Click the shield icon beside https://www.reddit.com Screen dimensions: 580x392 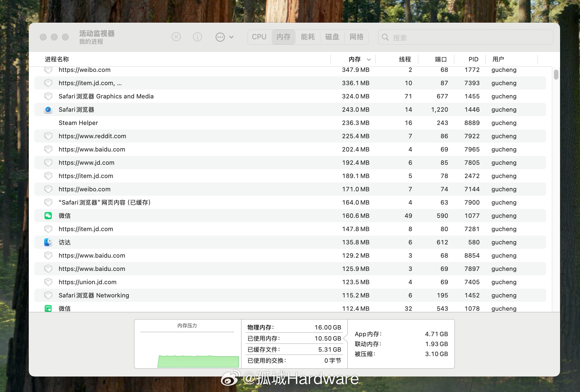[48, 136]
